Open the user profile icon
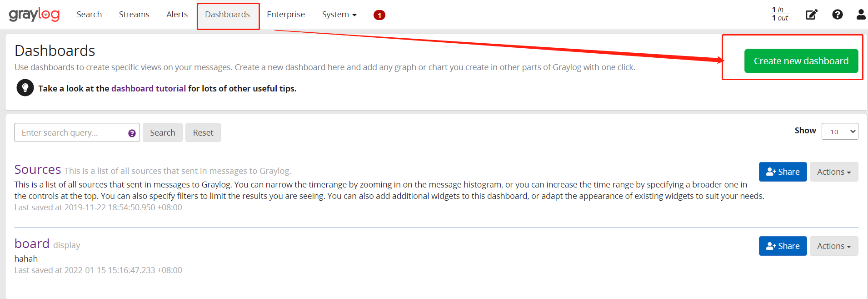The width and height of the screenshot is (868, 299). pyautogui.click(x=861, y=15)
